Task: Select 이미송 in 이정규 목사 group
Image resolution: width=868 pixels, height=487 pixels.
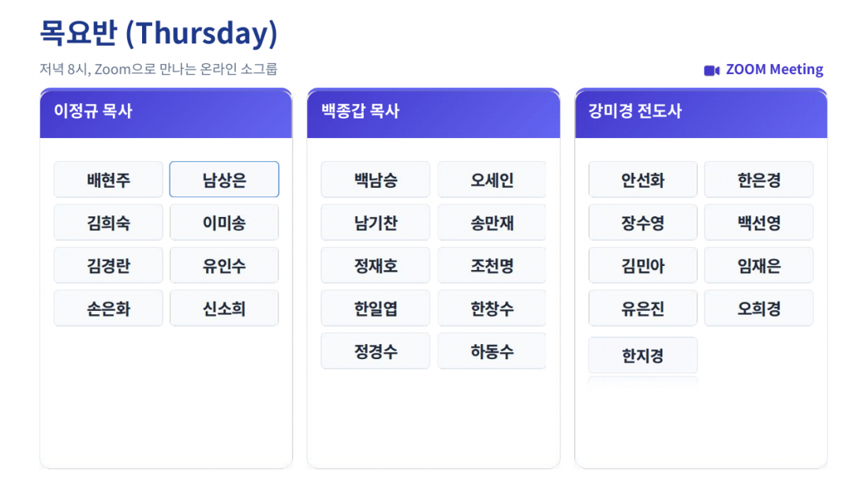Action: coord(224,223)
